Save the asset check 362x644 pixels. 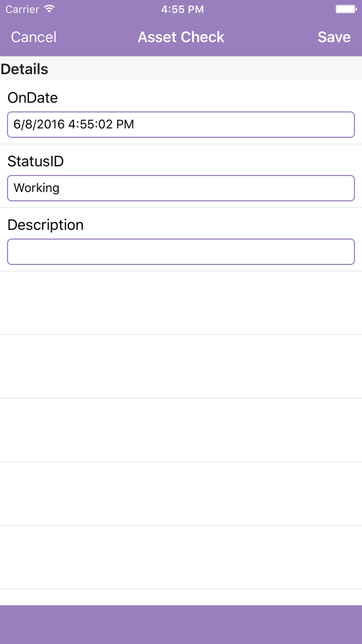click(334, 37)
